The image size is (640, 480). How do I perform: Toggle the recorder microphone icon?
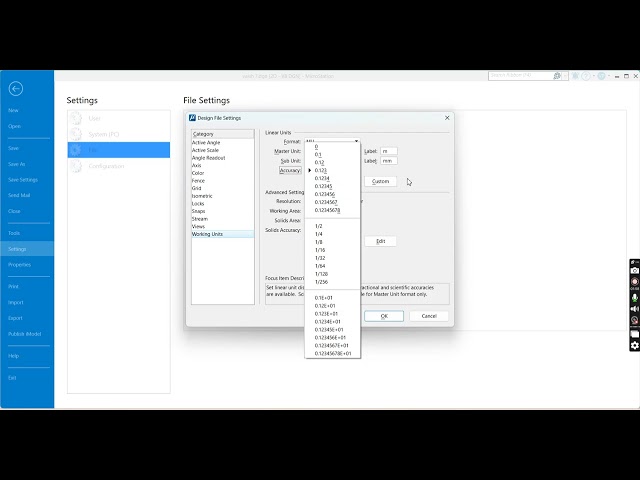[635, 298]
